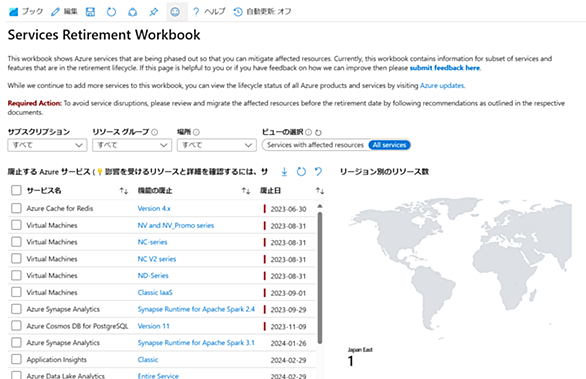586x379 pixels.
Task: Open the NC V2 series link
Action: 157,259
